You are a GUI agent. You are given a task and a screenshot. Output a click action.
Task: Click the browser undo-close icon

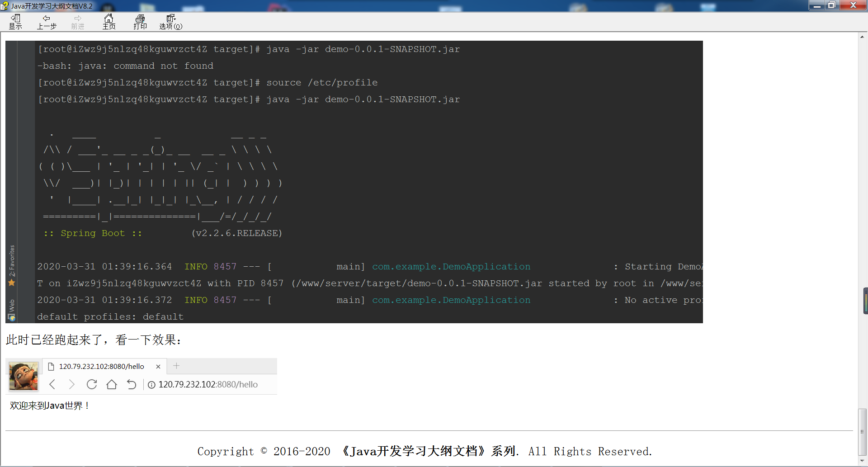(x=132, y=384)
